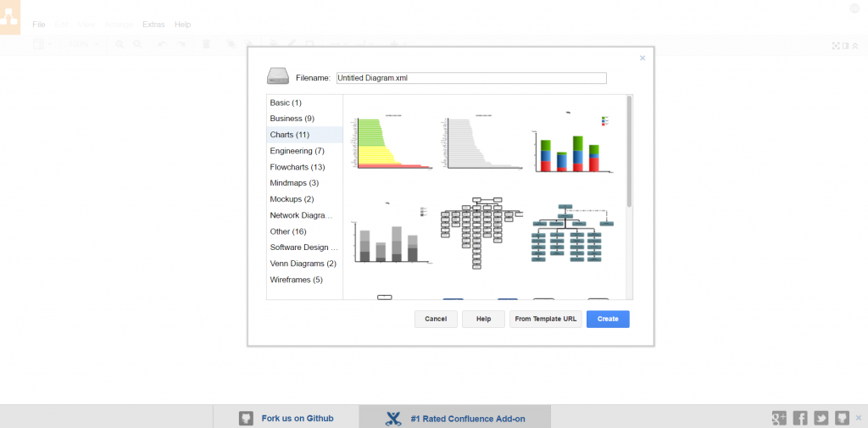Image resolution: width=868 pixels, height=428 pixels.
Task: Click the GitHub icon in footer corner
Action: coord(842,418)
